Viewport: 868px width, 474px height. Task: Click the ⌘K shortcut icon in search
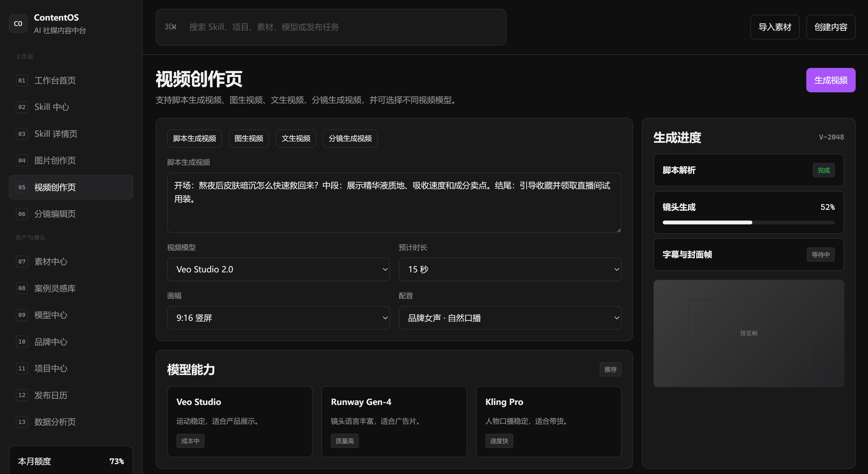click(x=170, y=27)
